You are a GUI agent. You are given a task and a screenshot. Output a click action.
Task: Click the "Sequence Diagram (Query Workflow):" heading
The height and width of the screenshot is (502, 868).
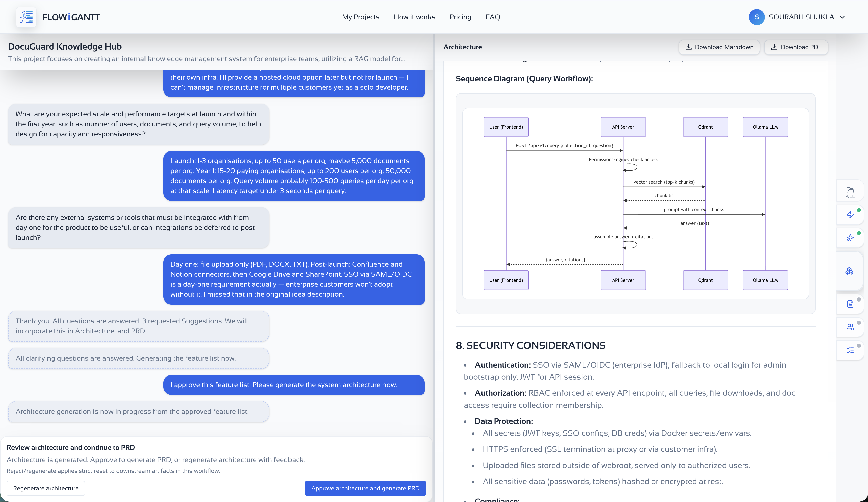(x=524, y=78)
